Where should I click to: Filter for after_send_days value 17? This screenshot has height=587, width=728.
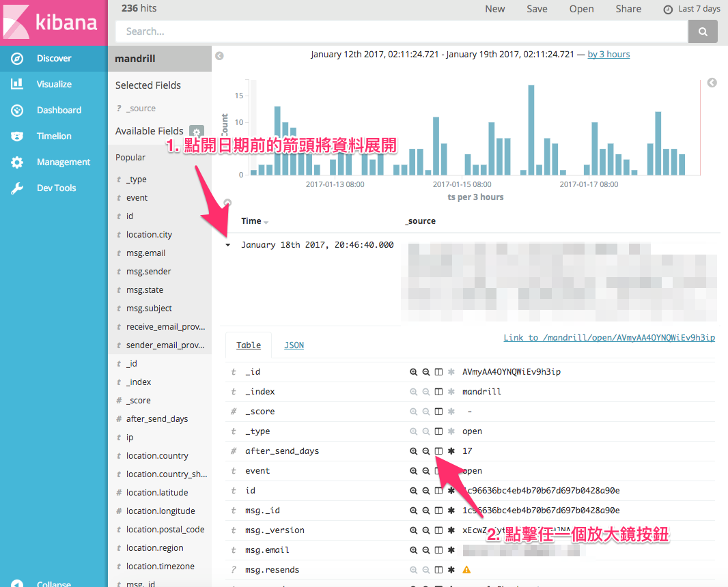pyautogui.click(x=413, y=451)
